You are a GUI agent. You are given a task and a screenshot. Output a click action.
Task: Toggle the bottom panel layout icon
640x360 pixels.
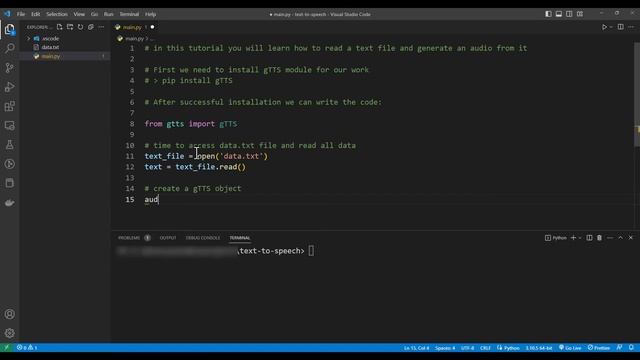(x=559, y=14)
